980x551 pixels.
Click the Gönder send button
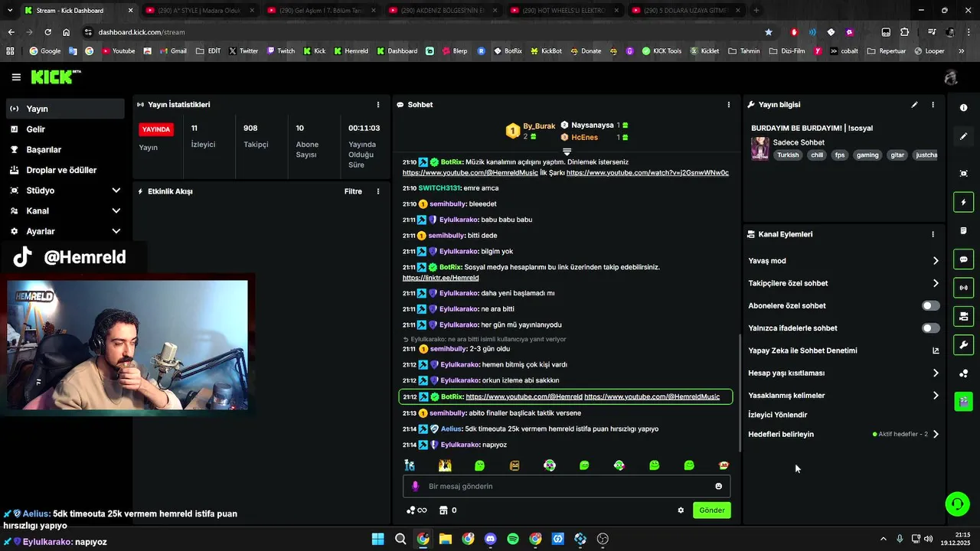click(711, 510)
